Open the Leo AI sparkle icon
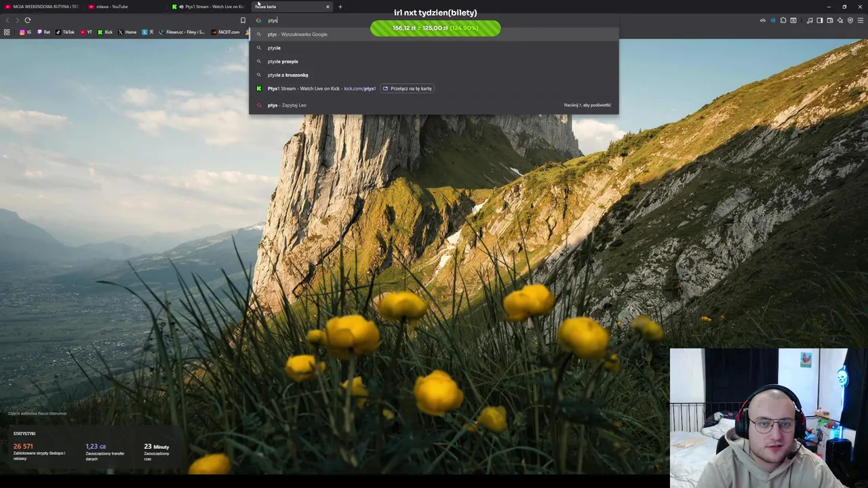 [x=840, y=20]
